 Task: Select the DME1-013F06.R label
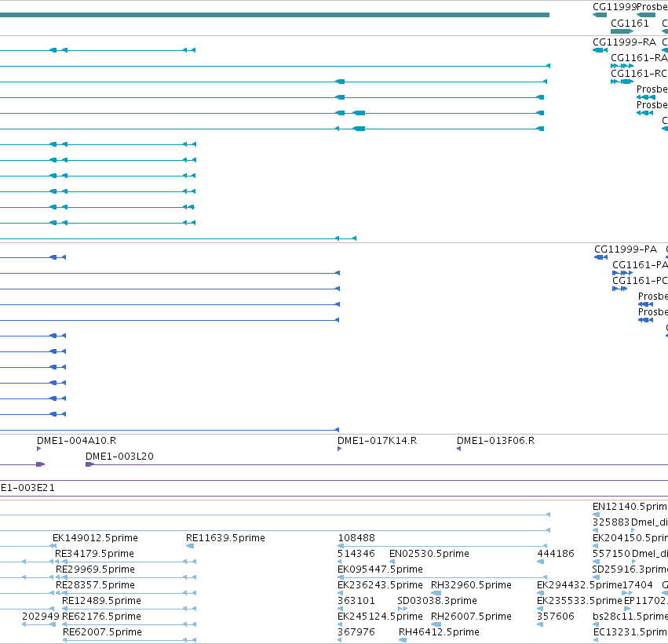pyautogui.click(x=495, y=441)
